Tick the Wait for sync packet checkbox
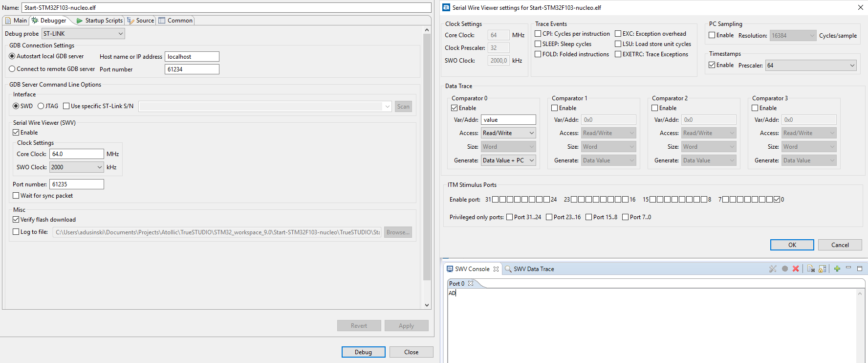 coord(16,196)
